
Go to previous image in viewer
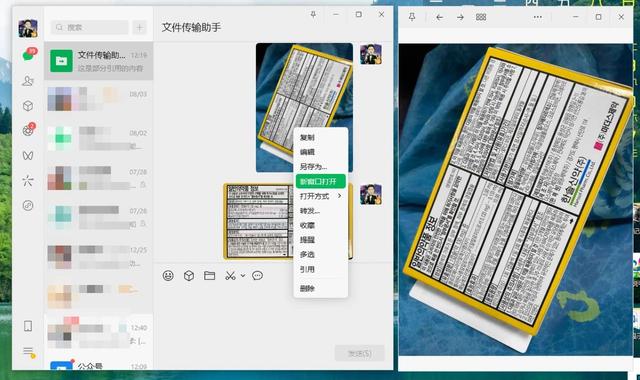click(x=439, y=17)
